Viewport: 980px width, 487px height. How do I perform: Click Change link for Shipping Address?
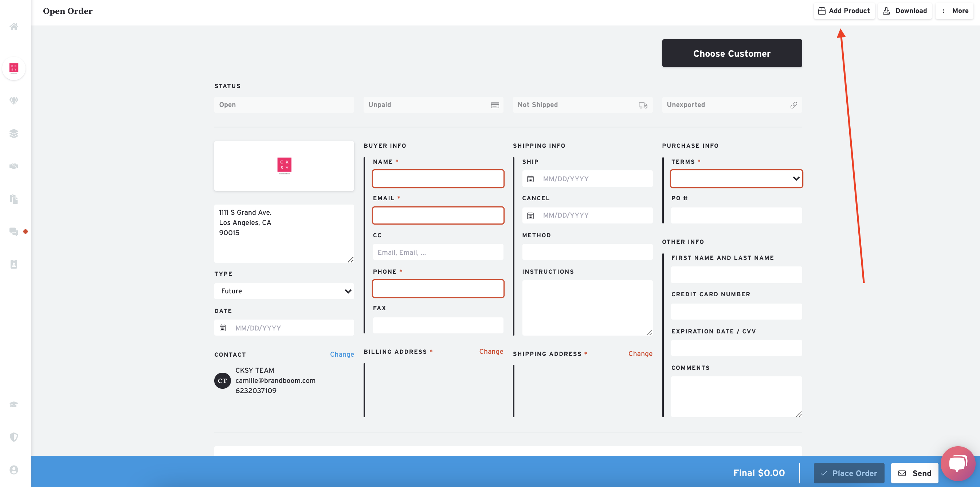(640, 354)
